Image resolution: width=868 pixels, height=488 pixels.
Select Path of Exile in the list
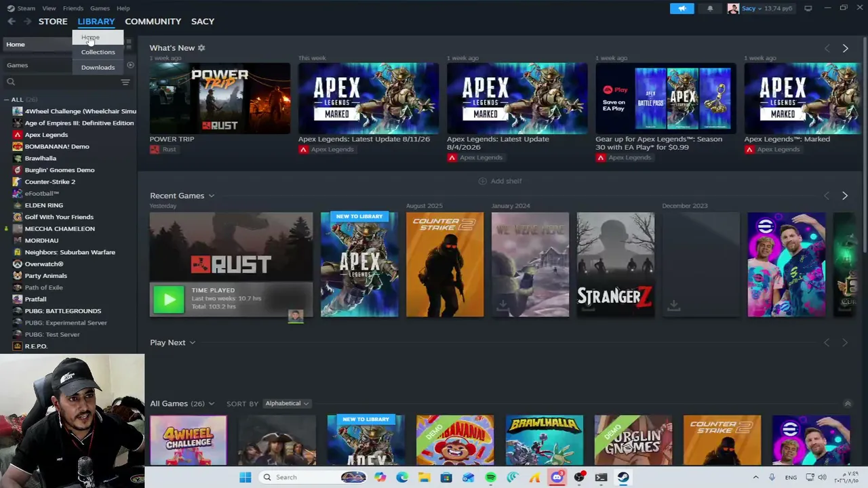click(x=44, y=287)
